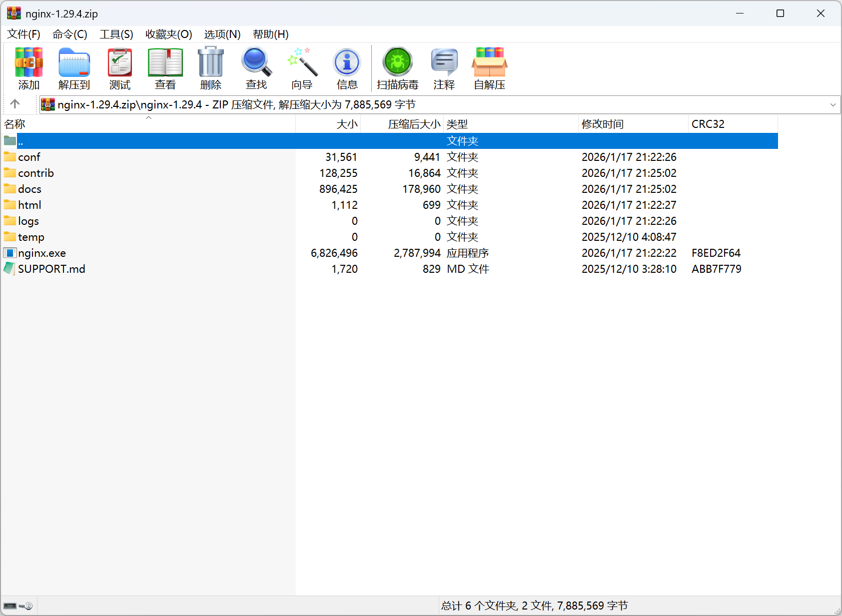Screen dimensions: 842x616
Task: Click the 添加 (Add) toolbar icon
Action: (28, 62)
